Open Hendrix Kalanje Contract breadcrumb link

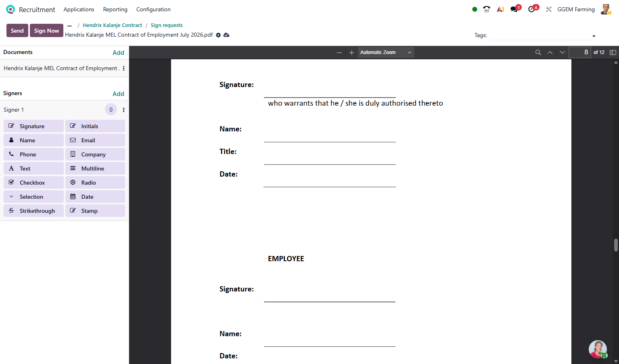(x=113, y=25)
